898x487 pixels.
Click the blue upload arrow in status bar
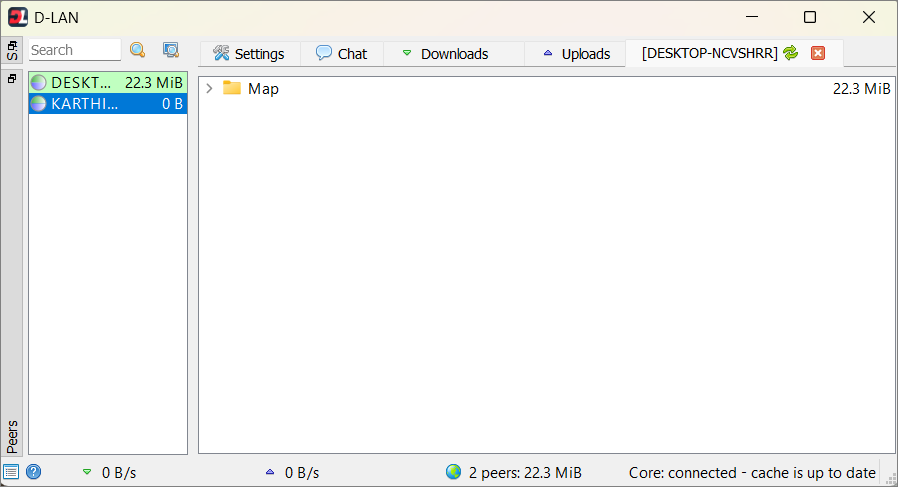(x=270, y=472)
